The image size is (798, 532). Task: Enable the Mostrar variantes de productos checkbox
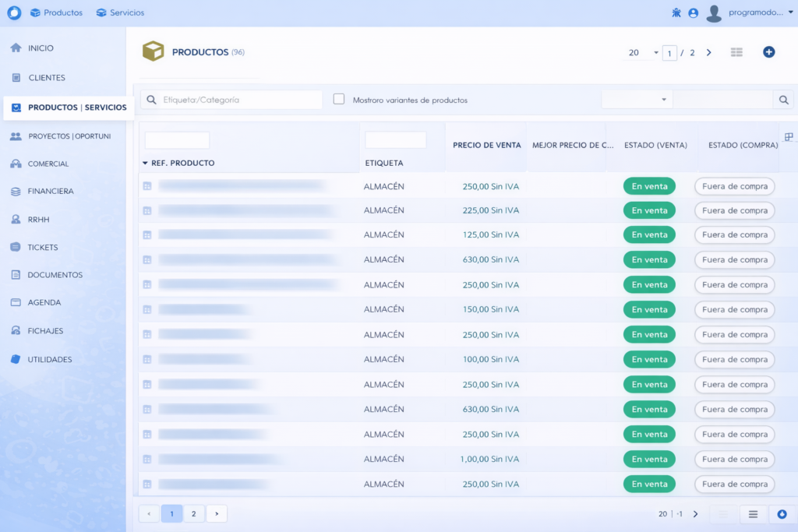(339, 100)
